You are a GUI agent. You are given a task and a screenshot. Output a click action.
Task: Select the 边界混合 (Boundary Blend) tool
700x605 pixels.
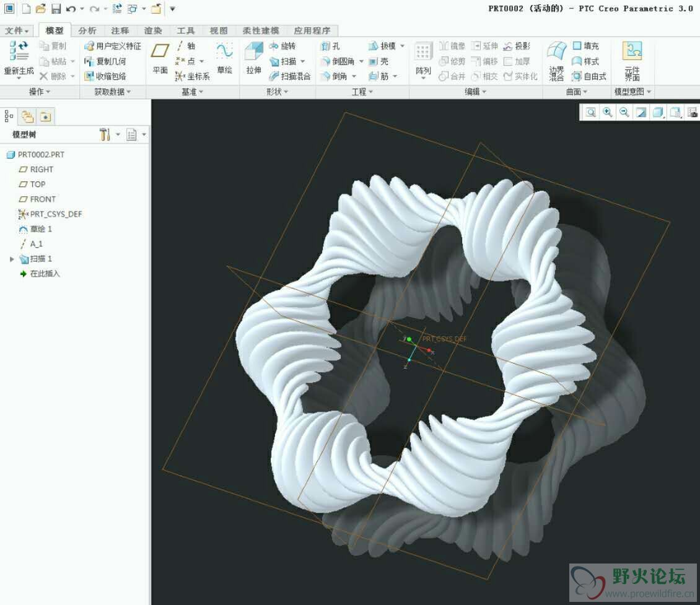[x=556, y=61]
